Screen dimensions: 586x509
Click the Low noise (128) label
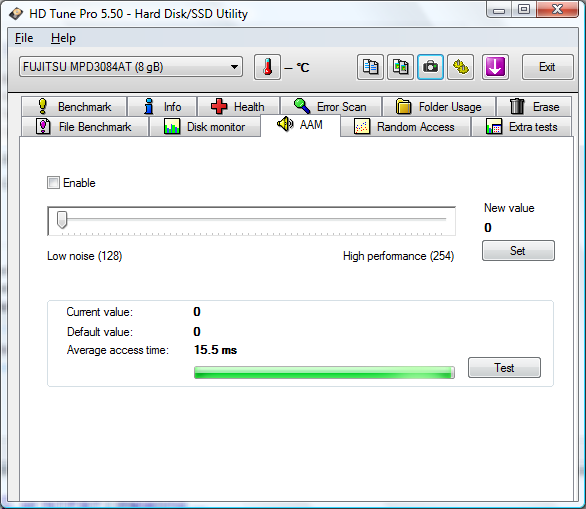point(84,256)
